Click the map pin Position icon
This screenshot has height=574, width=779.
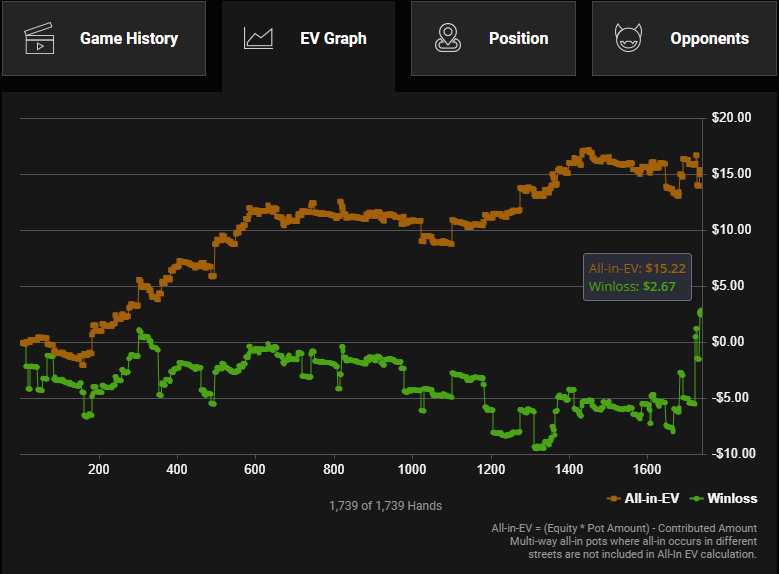click(448, 38)
